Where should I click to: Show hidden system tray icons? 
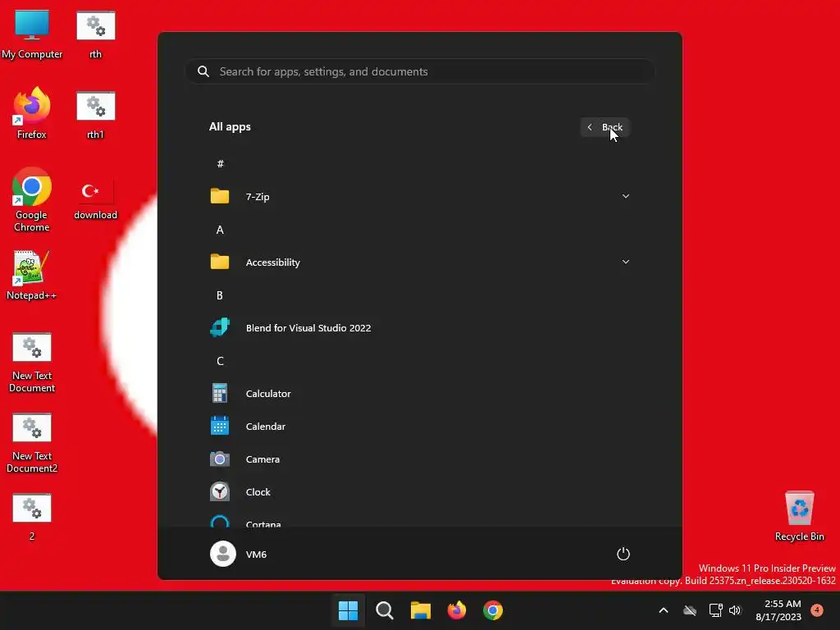(x=663, y=610)
